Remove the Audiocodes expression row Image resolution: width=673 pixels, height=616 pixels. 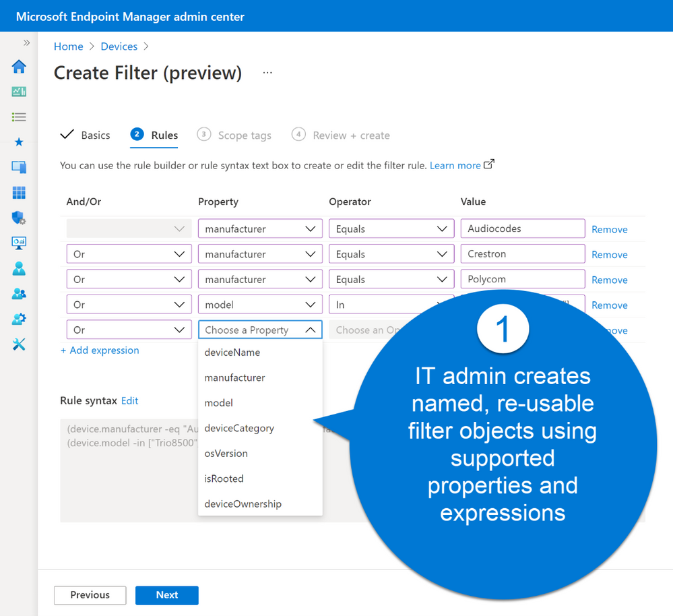(610, 229)
